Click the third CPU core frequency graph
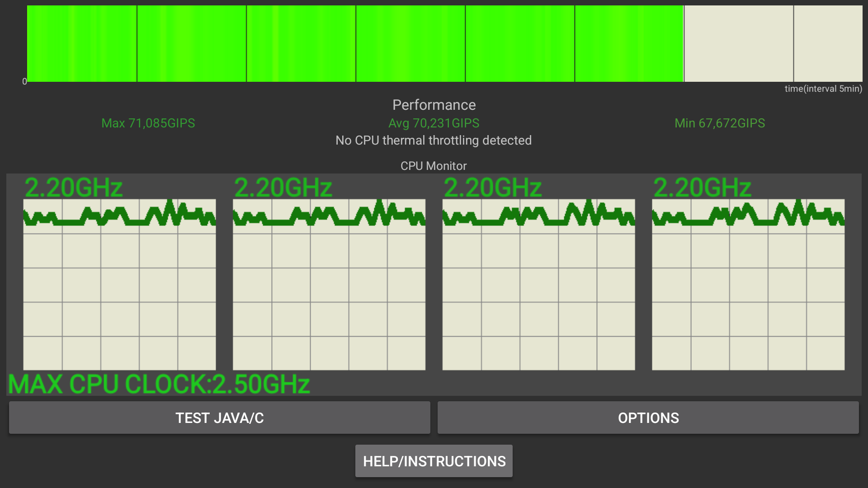The width and height of the screenshot is (868, 488). tap(538, 285)
